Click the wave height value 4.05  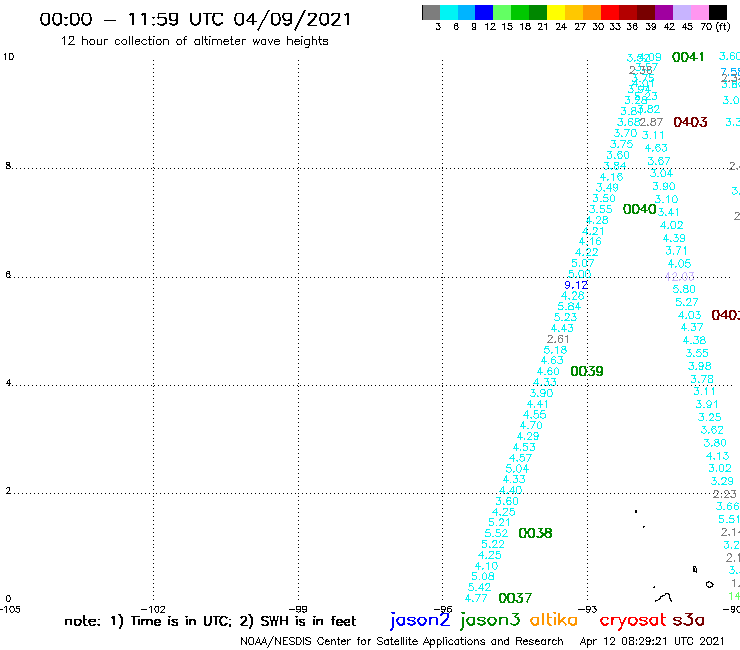coord(679,263)
